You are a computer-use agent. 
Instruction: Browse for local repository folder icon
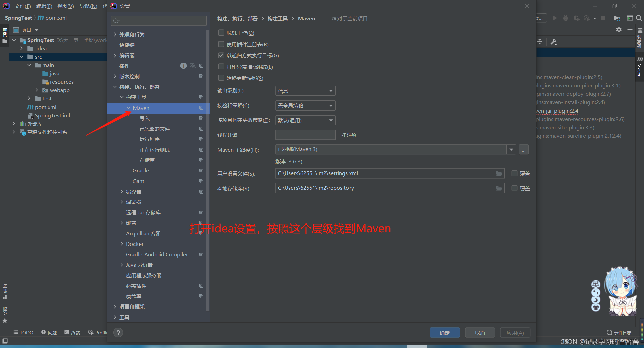(x=499, y=188)
